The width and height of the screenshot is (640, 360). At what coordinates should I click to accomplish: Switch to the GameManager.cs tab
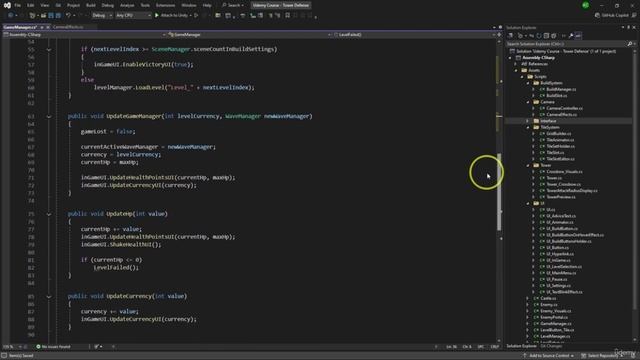click(20, 27)
